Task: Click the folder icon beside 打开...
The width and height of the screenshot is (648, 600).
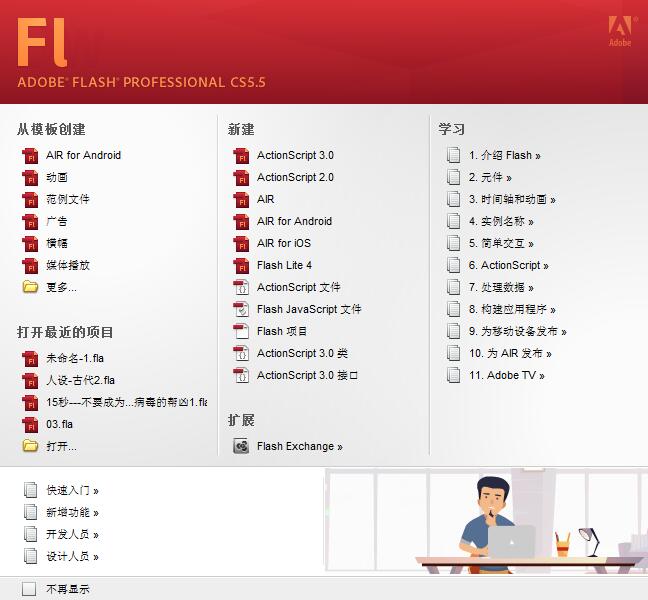Action: (x=30, y=446)
